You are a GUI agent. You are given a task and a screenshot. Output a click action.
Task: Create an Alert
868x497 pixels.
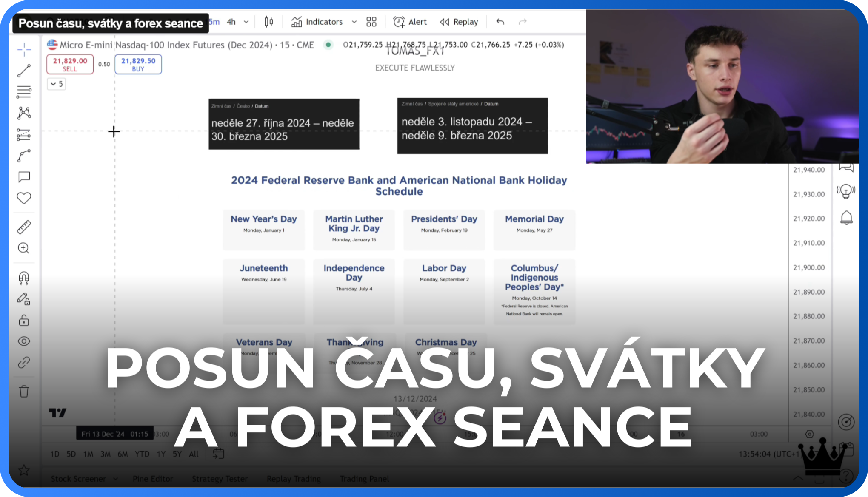click(x=410, y=22)
